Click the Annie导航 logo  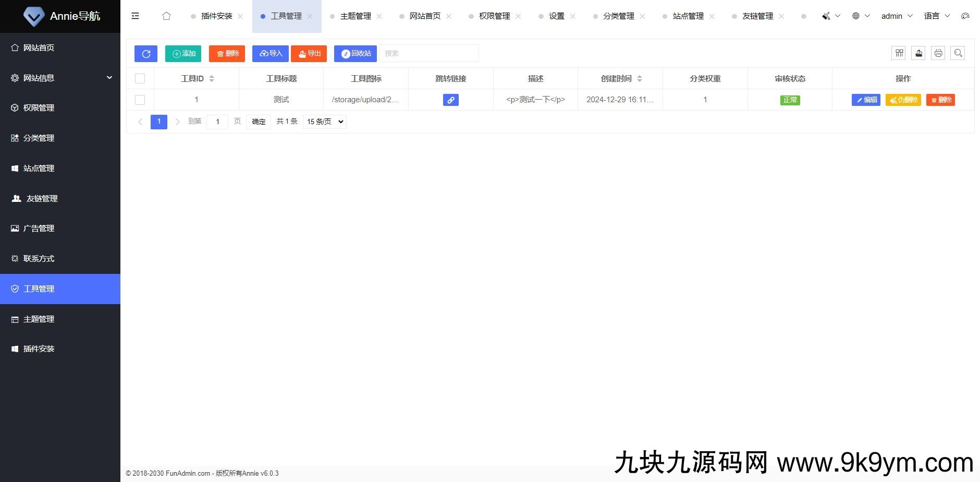point(62,16)
